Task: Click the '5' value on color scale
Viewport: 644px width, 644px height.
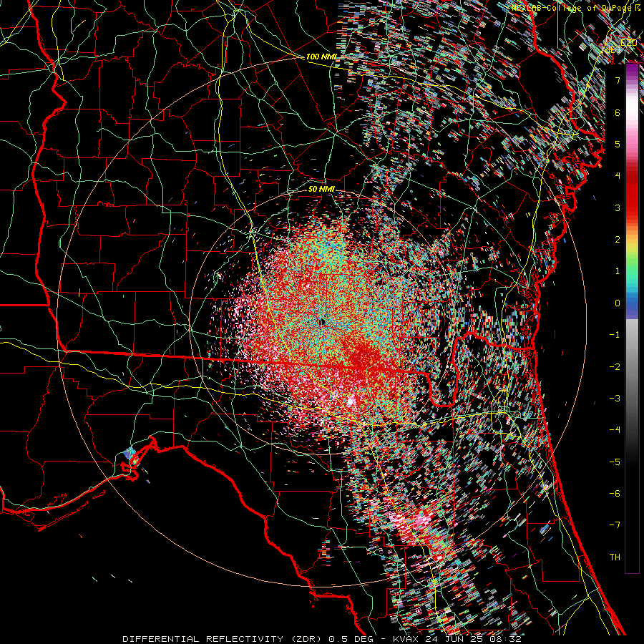Action: pos(618,144)
